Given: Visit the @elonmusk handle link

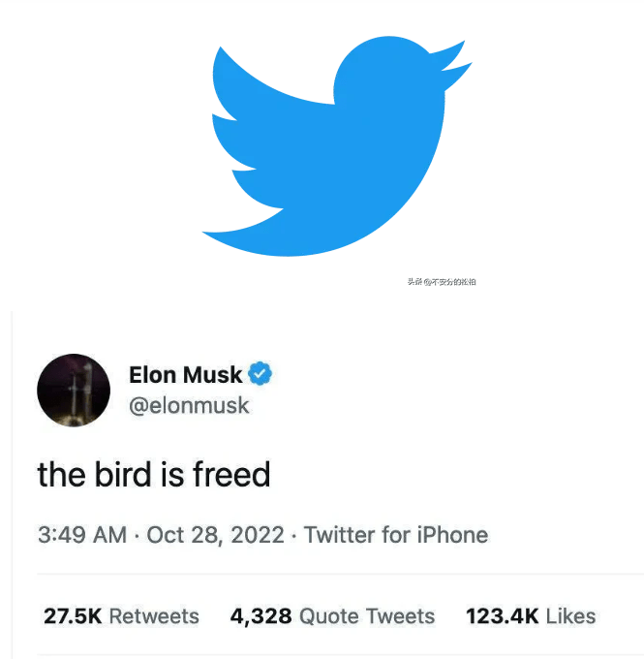Looking at the screenshot, I should 189,405.
